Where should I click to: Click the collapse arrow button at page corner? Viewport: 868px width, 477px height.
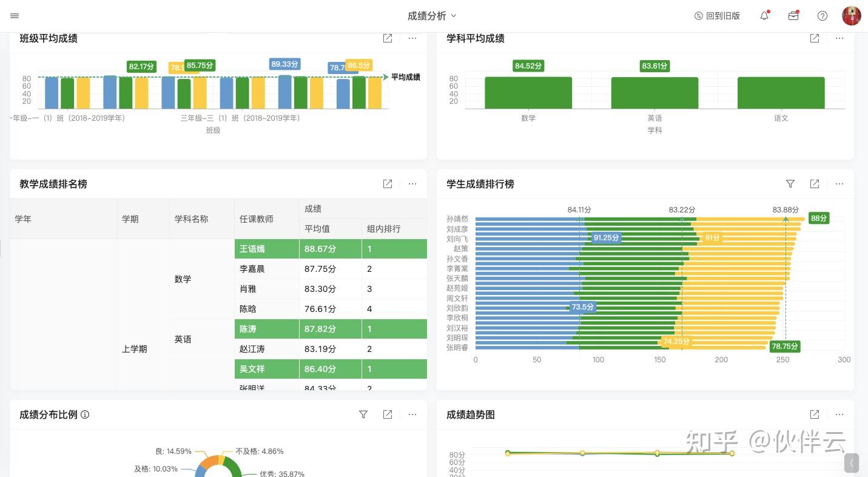[x=852, y=463]
